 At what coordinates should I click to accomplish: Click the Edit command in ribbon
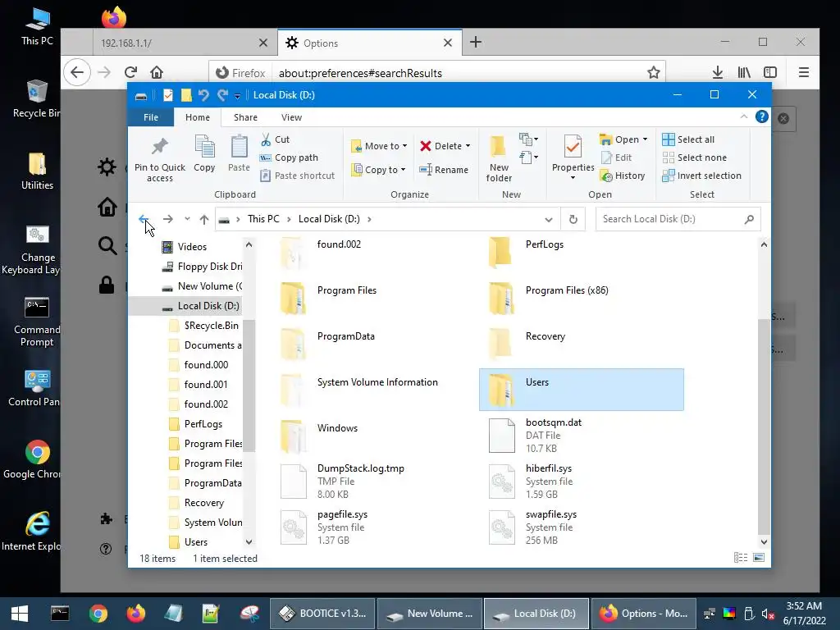coord(616,157)
